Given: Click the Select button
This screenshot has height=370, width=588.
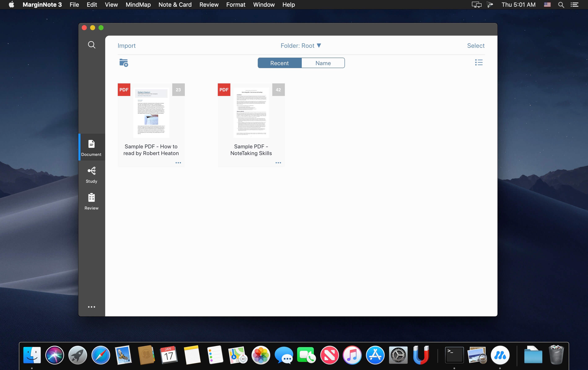Looking at the screenshot, I should click(x=475, y=46).
